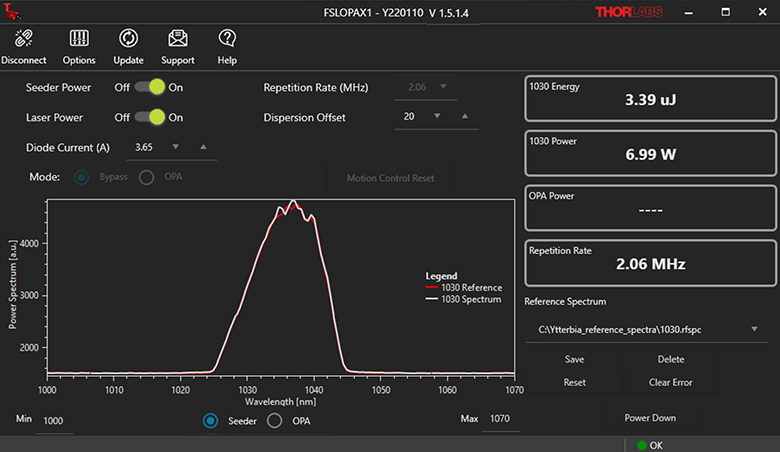The width and height of the screenshot is (780, 452).
Task: Click the Diode Current value field
Action: 146,147
